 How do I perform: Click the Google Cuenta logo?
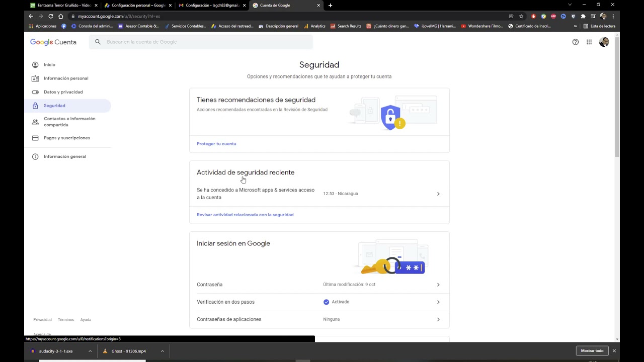[x=53, y=42]
